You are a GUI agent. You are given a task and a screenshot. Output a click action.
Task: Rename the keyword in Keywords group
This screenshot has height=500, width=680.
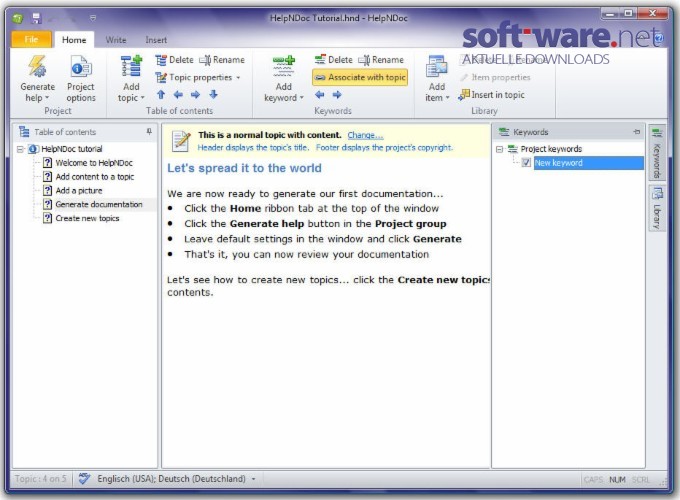pos(381,60)
